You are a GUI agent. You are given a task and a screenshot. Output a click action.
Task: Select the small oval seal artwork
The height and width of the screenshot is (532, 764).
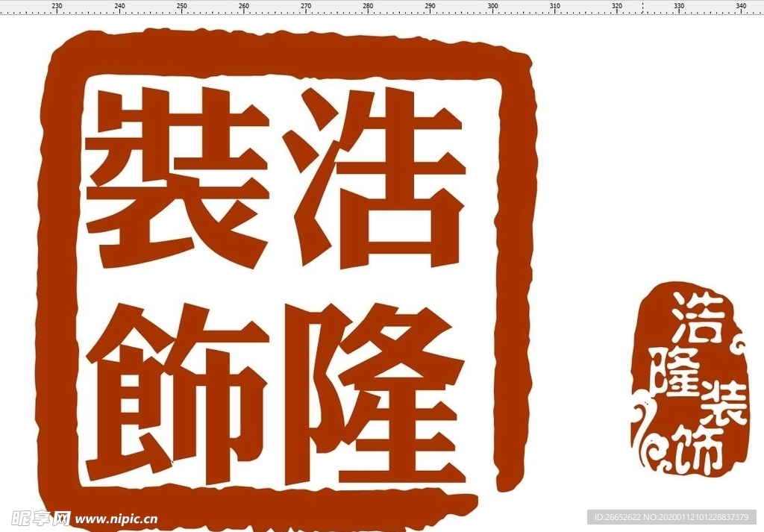pyautogui.click(x=690, y=379)
